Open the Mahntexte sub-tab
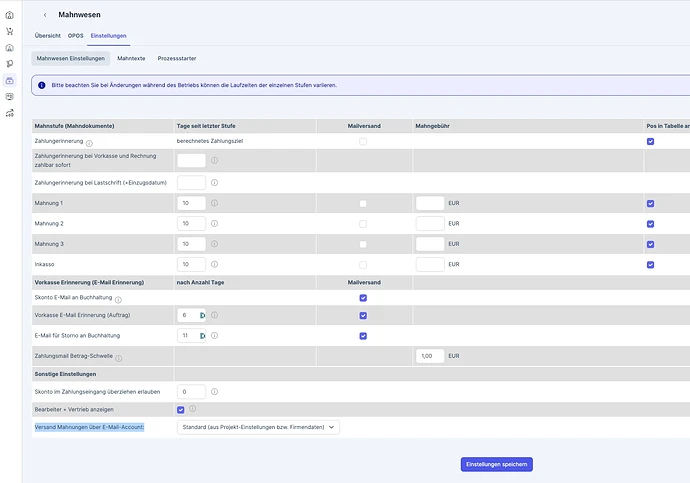Screen dimensions: 690x483 (x=131, y=58)
